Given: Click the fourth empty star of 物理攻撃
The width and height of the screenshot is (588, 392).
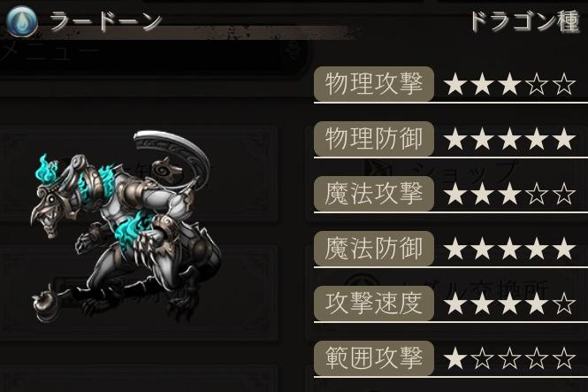Looking at the screenshot, I should click(x=537, y=84).
